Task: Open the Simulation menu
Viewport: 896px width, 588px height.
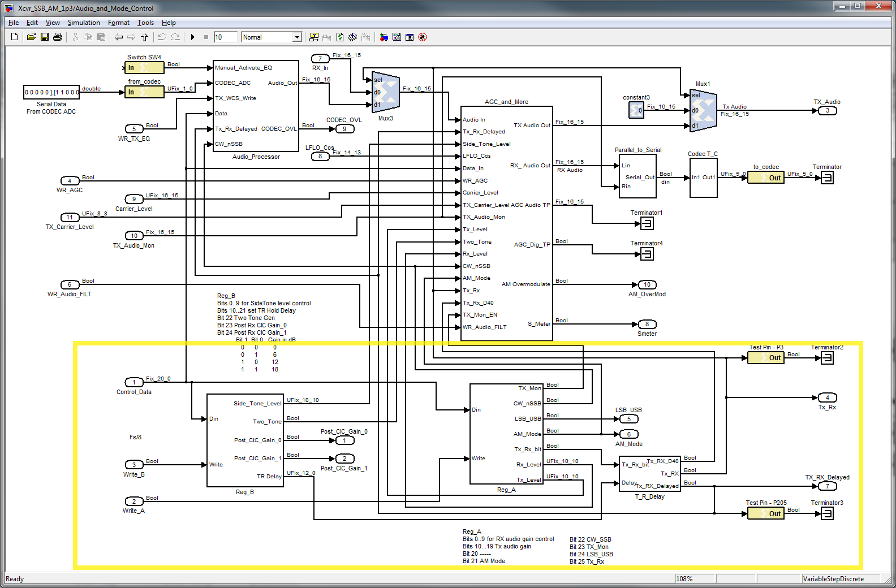Action: (84, 23)
